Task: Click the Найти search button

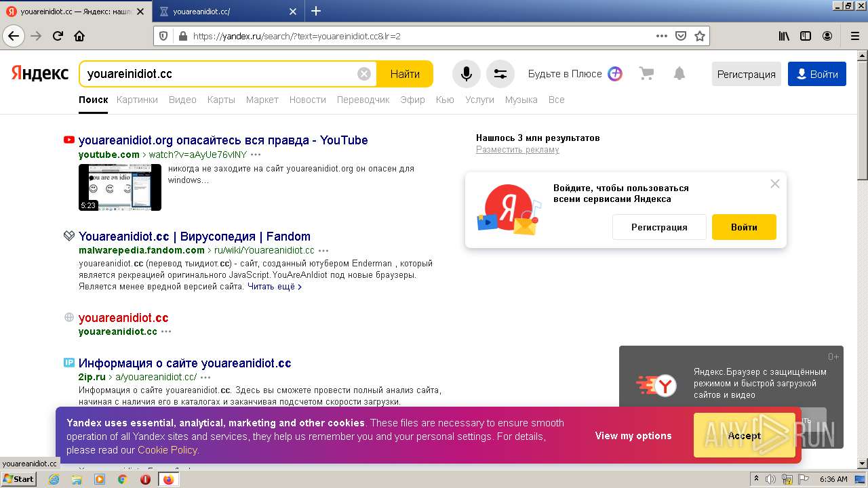Action: pos(405,74)
